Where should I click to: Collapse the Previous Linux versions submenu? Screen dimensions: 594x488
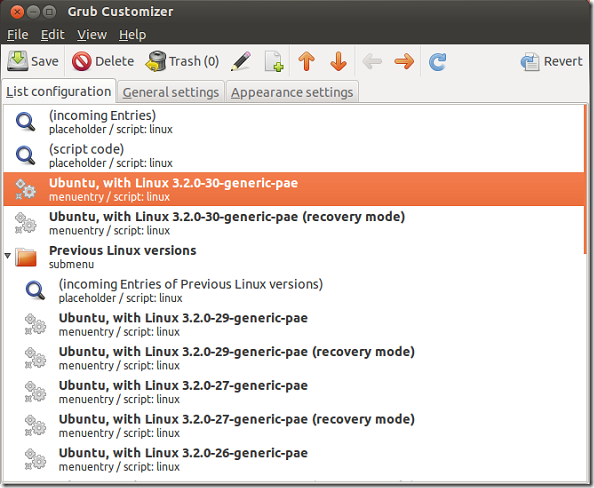click(x=7, y=256)
